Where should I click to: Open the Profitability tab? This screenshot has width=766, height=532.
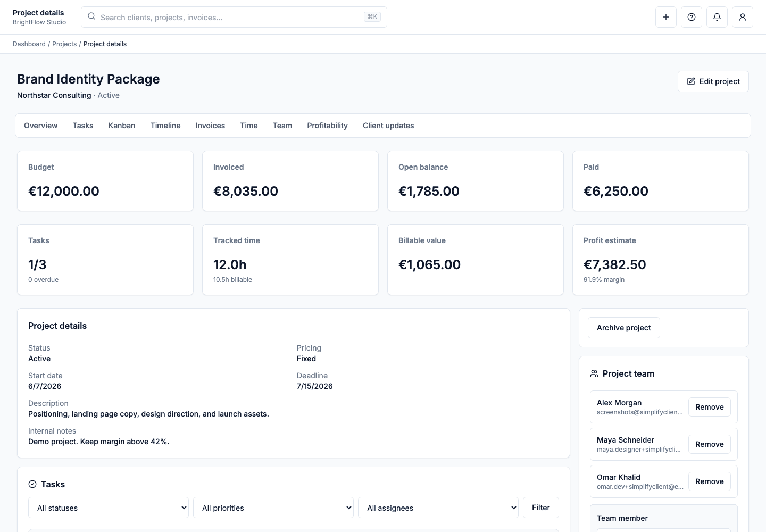[327, 126]
